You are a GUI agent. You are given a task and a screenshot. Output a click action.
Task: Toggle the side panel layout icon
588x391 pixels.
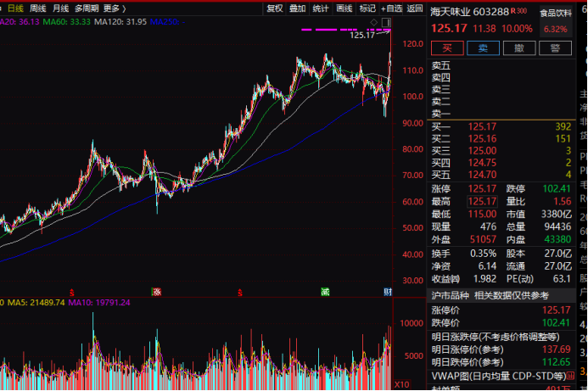point(386,23)
